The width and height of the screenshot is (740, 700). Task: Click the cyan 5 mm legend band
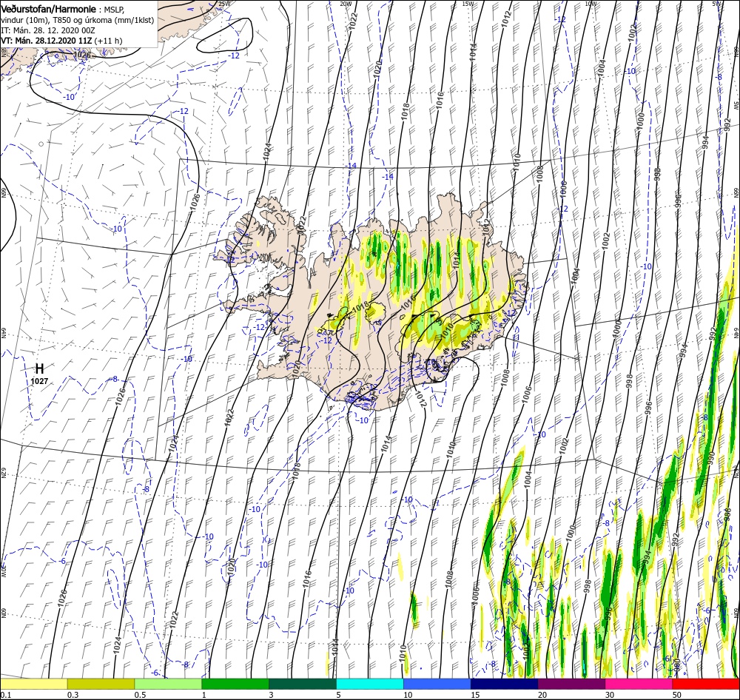(x=370, y=684)
